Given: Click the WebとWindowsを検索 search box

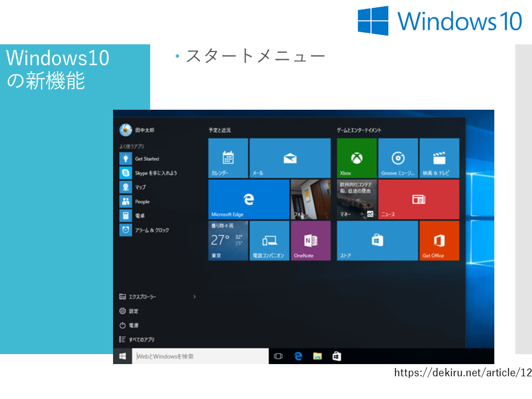Looking at the screenshot, I should point(200,356).
